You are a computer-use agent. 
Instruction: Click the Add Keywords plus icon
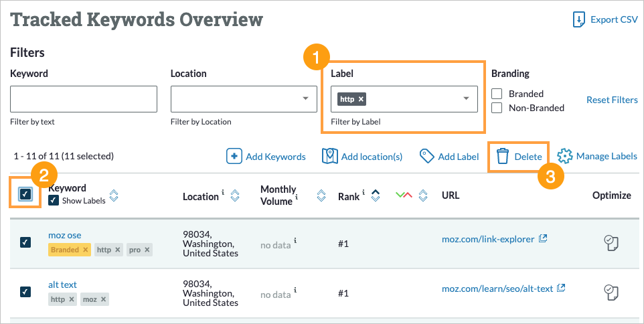pyautogui.click(x=234, y=157)
